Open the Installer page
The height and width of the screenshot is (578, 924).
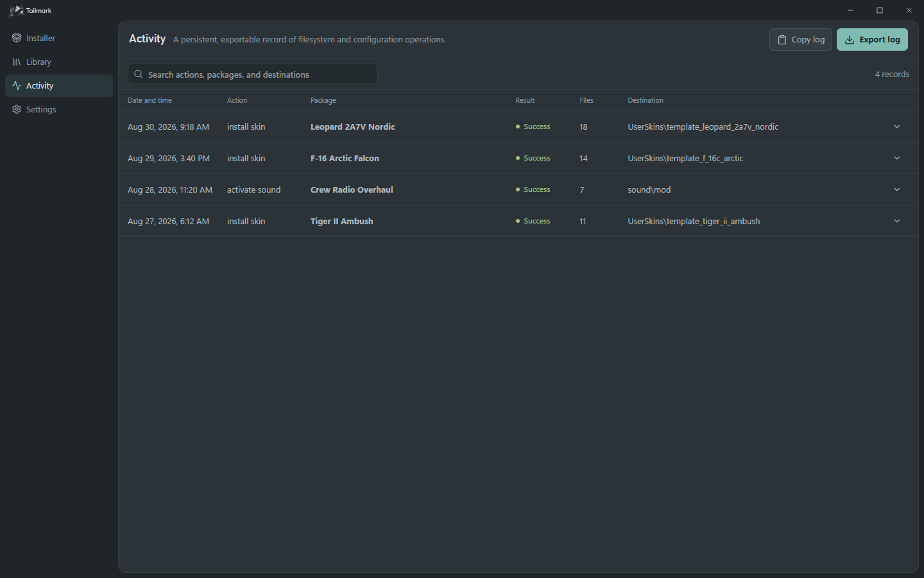59,38
